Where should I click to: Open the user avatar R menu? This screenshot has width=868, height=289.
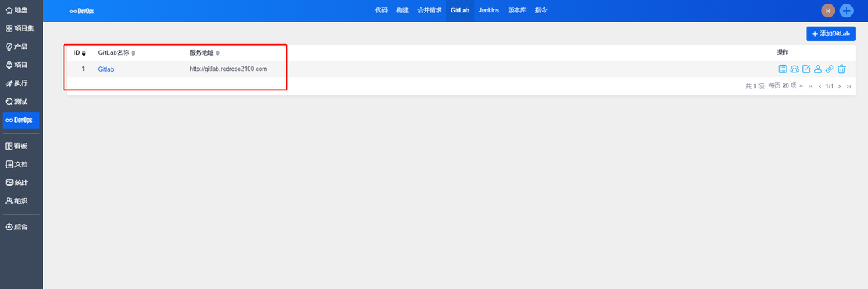pyautogui.click(x=828, y=11)
